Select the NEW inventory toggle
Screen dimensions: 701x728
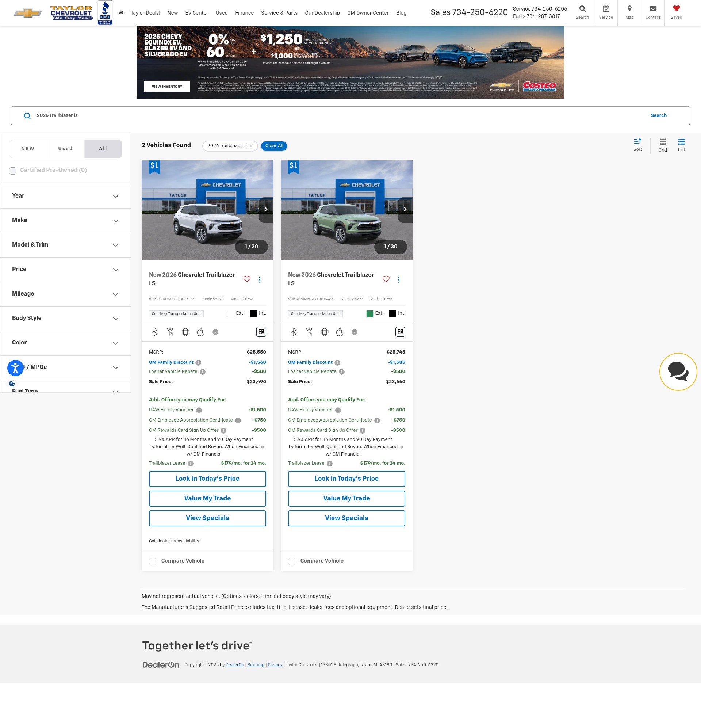(x=28, y=149)
